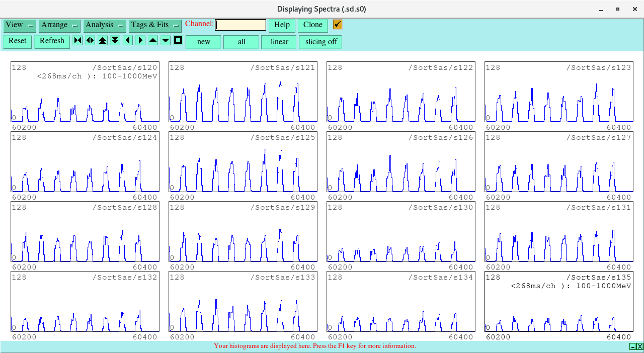The image size is (644, 353).
Task: Click the single up-arrow icon
Action: click(153, 41)
